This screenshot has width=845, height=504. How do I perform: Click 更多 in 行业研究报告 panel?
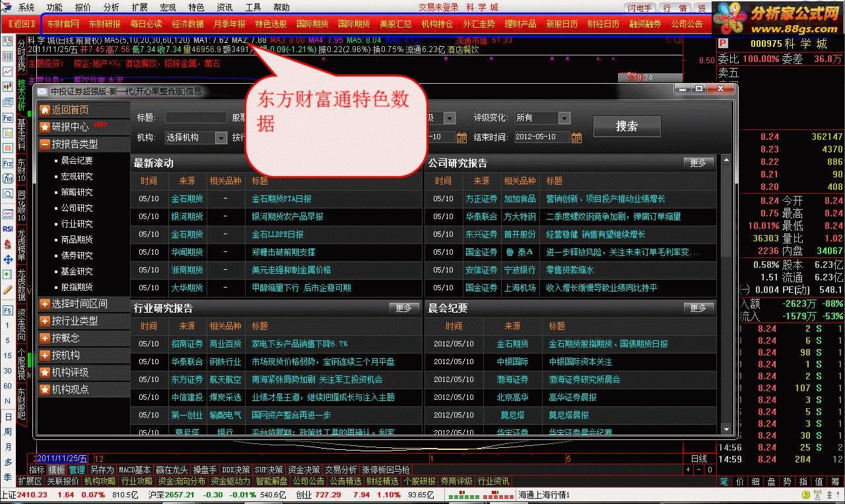[403, 308]
